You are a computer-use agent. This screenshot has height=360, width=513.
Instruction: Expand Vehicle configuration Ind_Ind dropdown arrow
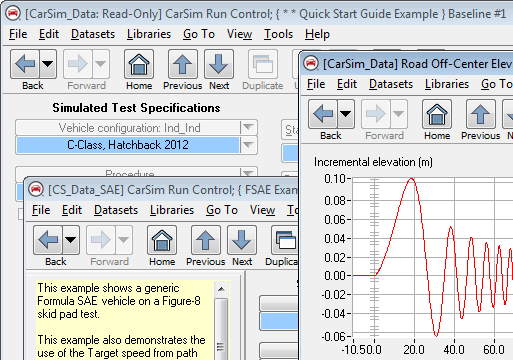click(248, 127)
